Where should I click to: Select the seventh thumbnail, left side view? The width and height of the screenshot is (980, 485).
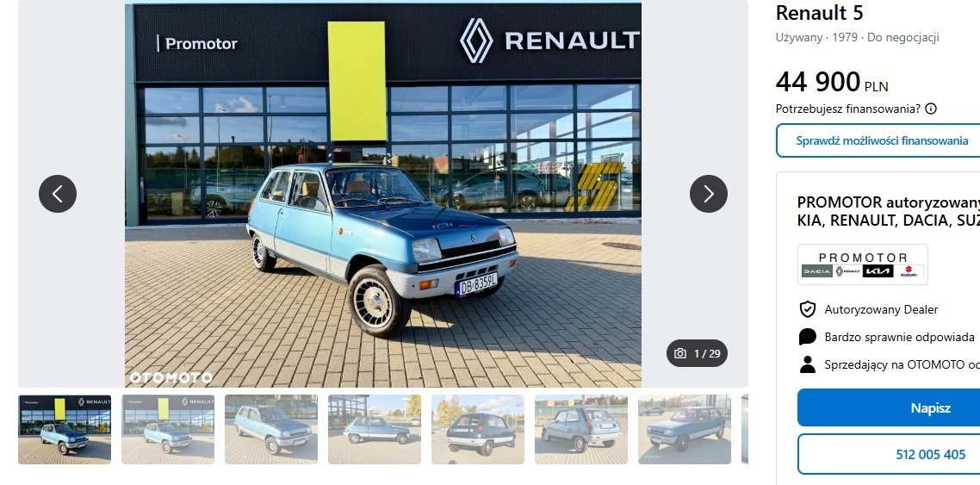click(x=685, y=429)
